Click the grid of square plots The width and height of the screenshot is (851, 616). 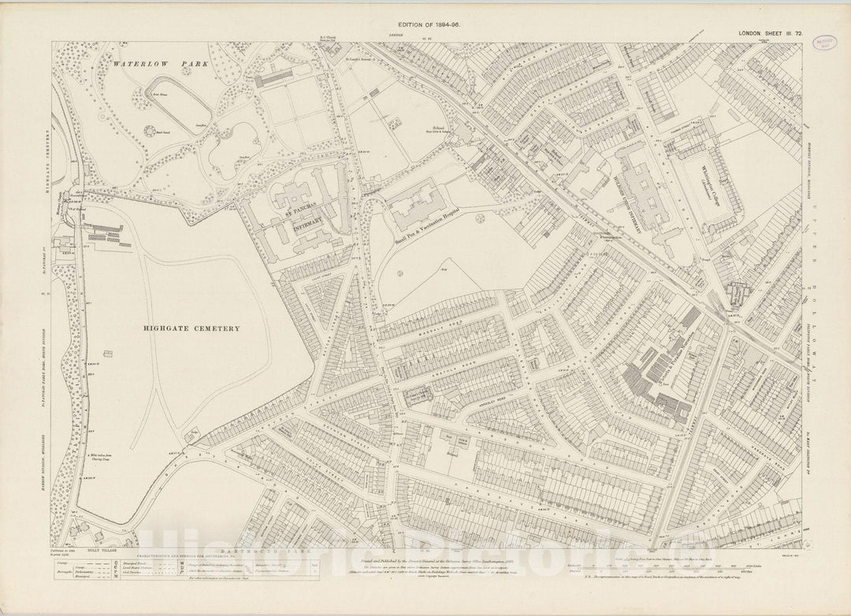click(x=296, y=113)
